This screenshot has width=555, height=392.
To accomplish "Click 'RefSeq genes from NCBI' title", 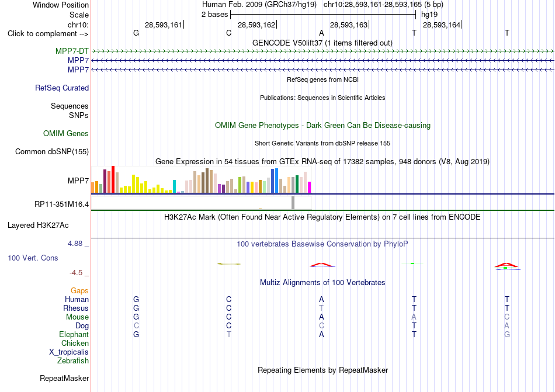I will (322, 79).
